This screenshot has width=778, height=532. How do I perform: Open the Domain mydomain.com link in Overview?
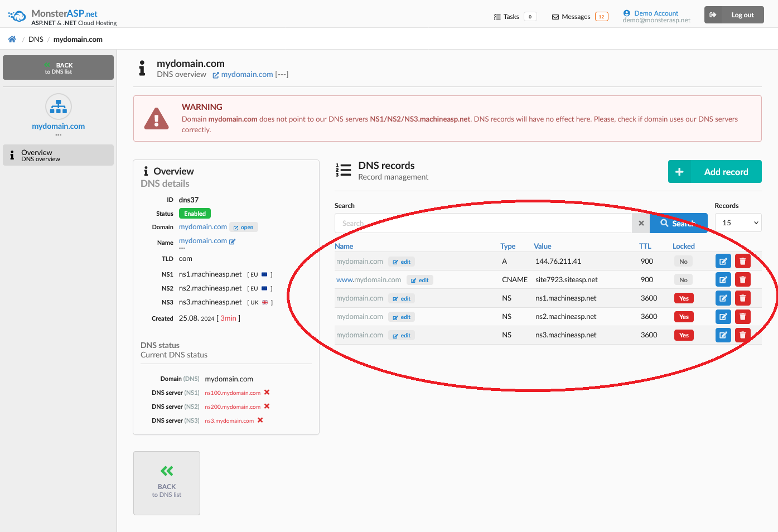coord(203,227)
